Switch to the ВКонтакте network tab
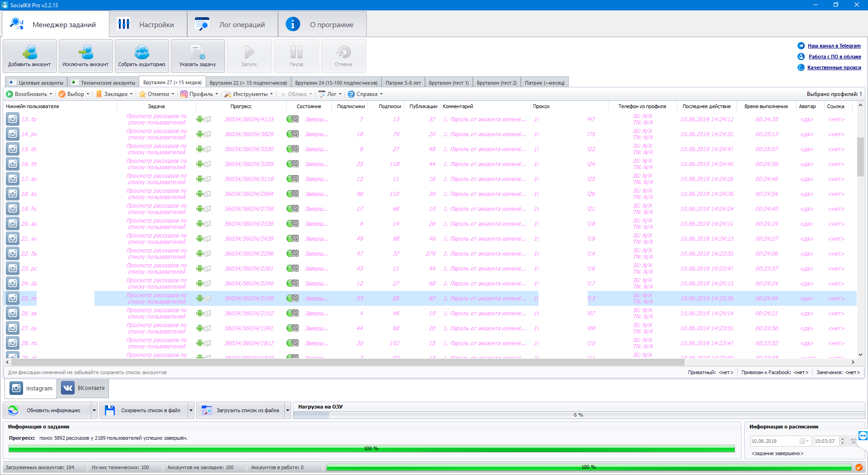 pyautogui.click(x=83, y=388)
